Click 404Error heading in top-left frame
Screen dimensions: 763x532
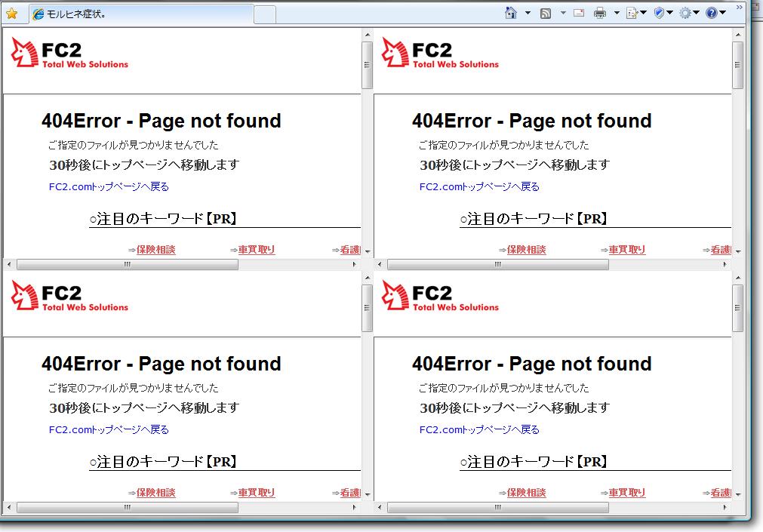coord(161,121)
